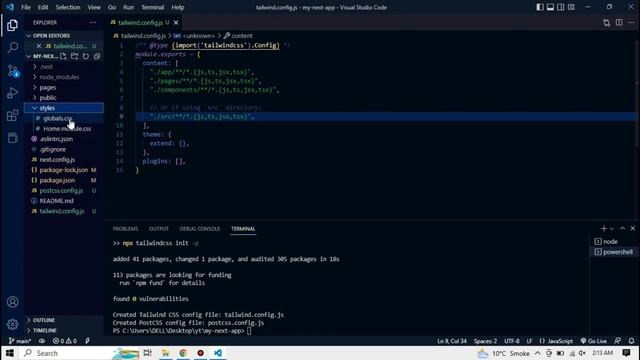Toggle bottom panel layout icon
Image resolution: width=640 pixels, height=360 pixels.
550,7
